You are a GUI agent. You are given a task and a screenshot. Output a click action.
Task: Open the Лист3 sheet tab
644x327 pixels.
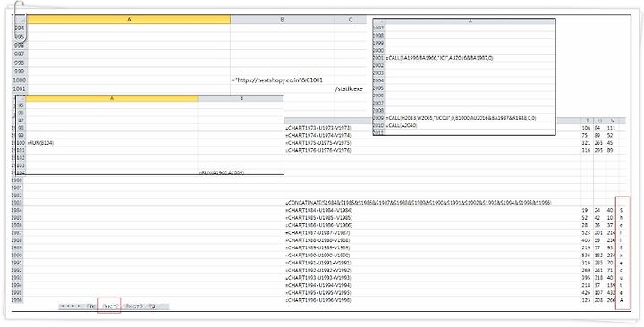(134, 306)
